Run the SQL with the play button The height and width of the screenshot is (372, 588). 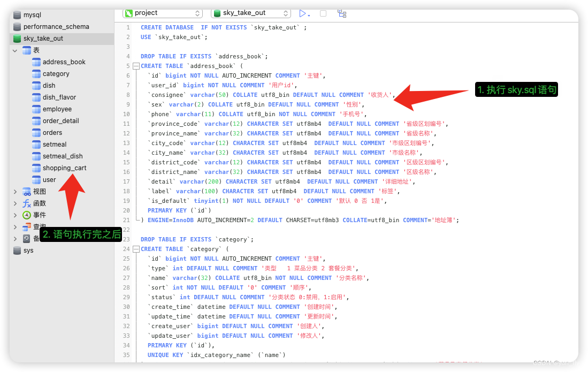pyautogui.click(x=302, y=13)
